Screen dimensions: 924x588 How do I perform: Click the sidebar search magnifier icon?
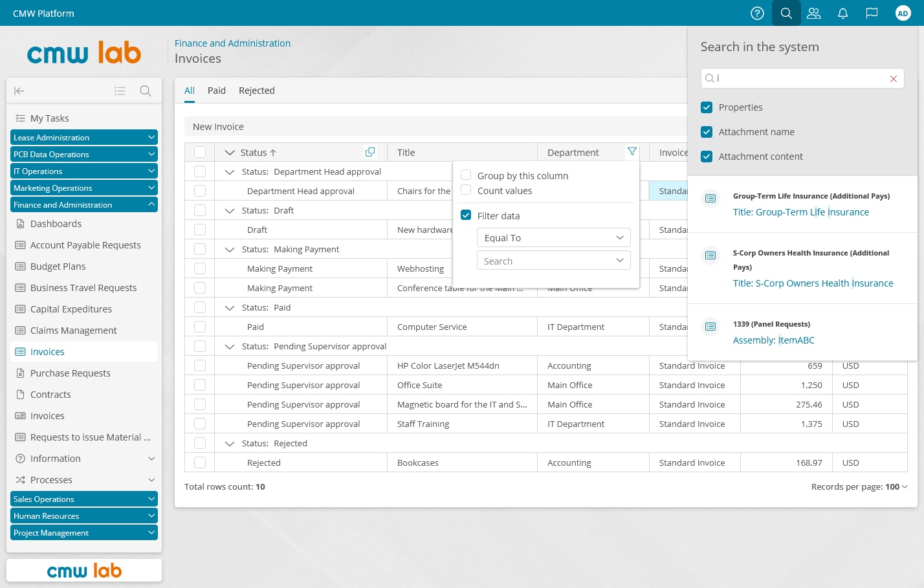click(x=146, y=91)
